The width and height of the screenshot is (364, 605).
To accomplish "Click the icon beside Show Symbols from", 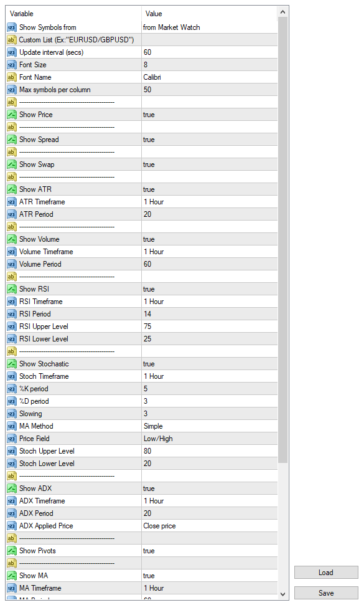I will [x=12, y=27].
